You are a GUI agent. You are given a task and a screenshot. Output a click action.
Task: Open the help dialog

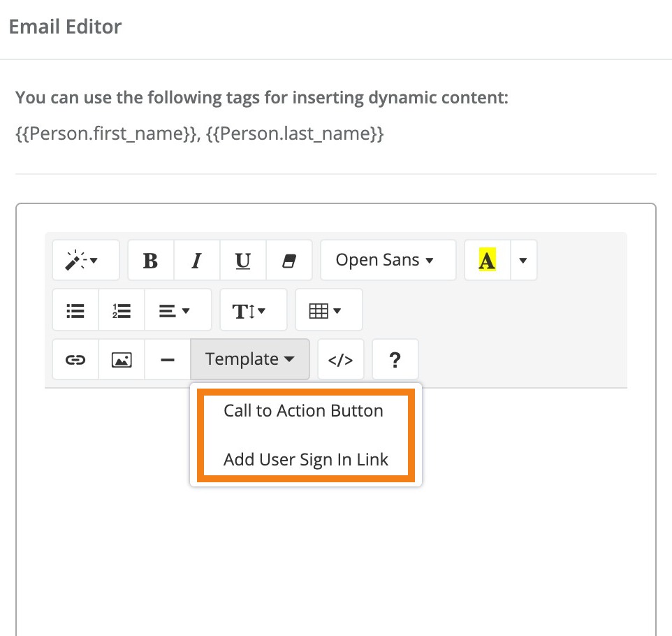pyautogui.click(x=395, y=359)
